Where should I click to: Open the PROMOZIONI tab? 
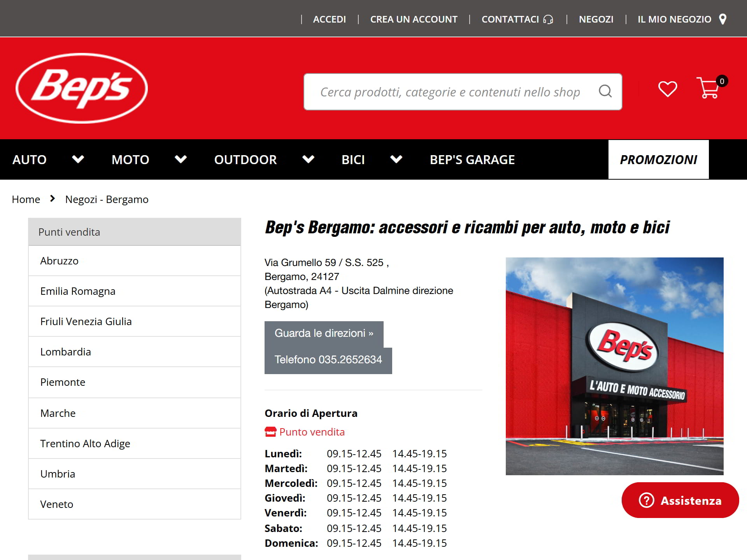[x=659, y=159]
